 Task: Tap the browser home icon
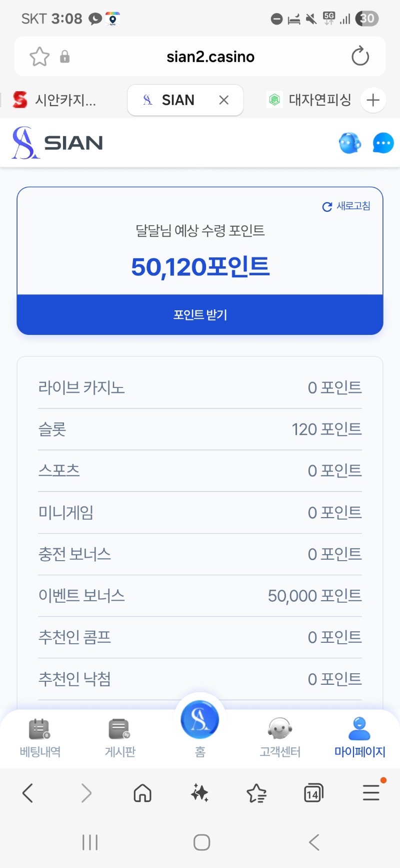click(x=142, y=793)
